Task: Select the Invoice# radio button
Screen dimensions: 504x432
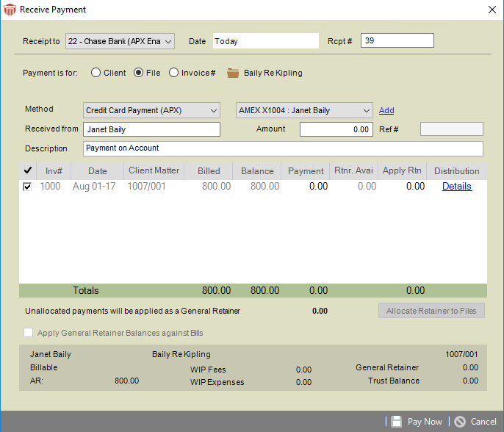Action: coord(173,73)
